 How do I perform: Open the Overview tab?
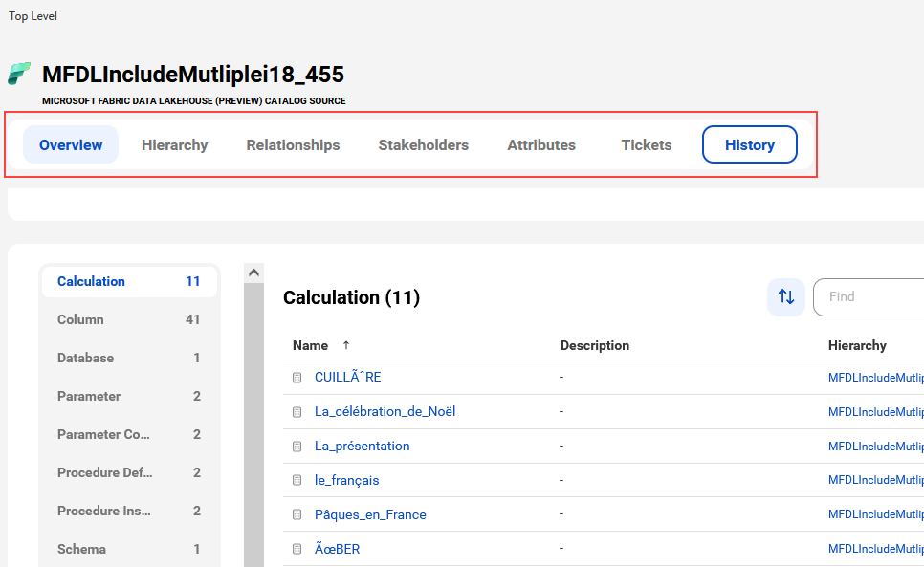point(71,144)
